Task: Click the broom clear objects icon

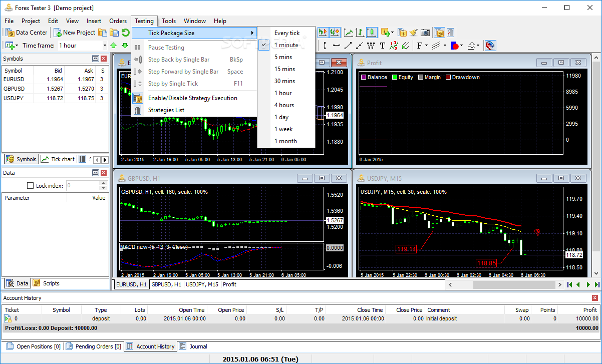Action: (414, 33)
